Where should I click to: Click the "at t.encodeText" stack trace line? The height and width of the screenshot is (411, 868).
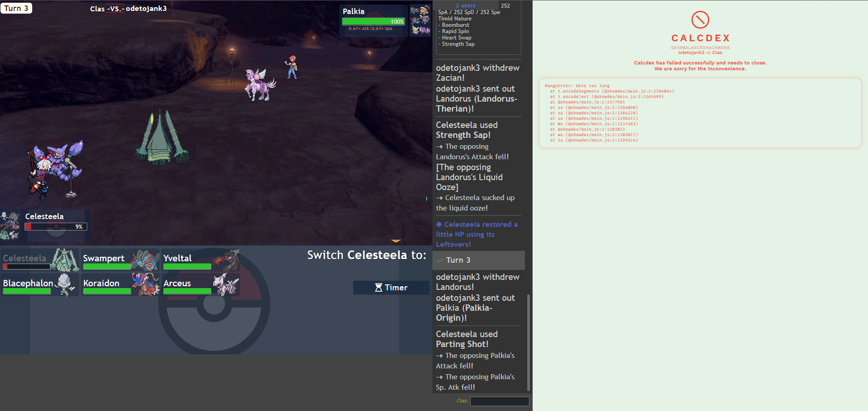[607, 97]
